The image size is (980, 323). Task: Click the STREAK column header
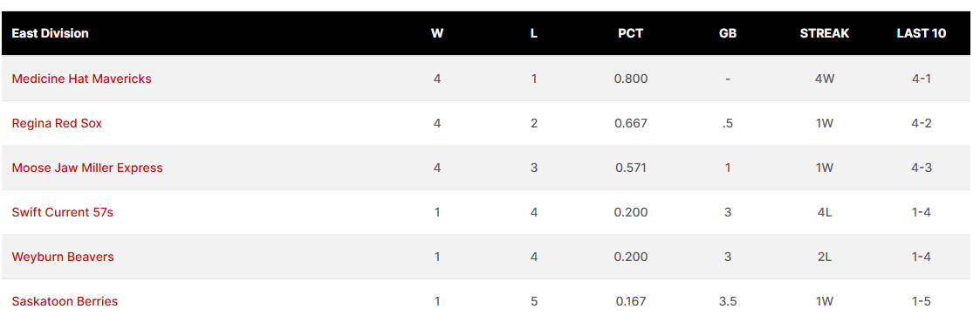coord(825,33)
